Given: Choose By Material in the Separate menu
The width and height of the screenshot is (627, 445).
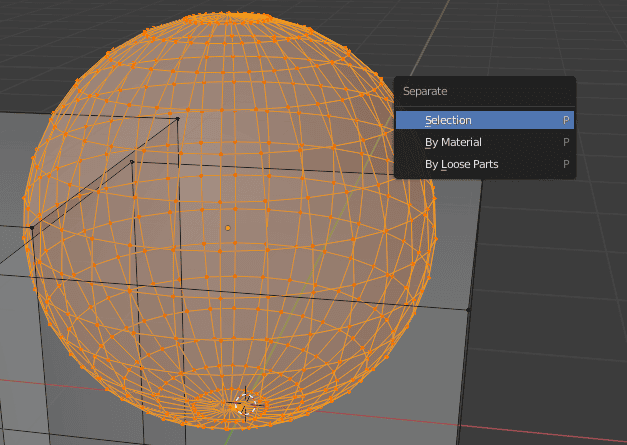Looking at the screenshot, I should tap(485, 142).
